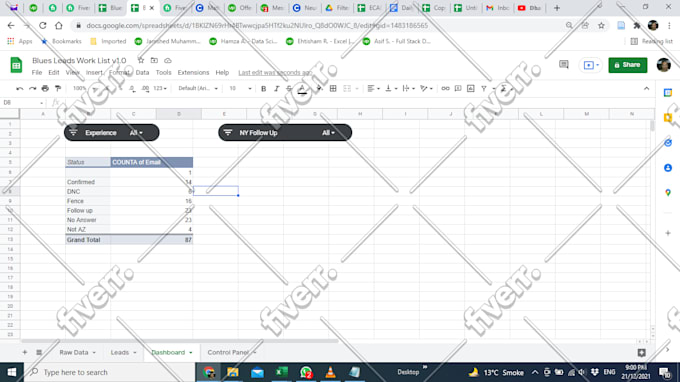The image size is (680, 382).
Task: Open the last edit history link
Action: (x=275, y=72)
